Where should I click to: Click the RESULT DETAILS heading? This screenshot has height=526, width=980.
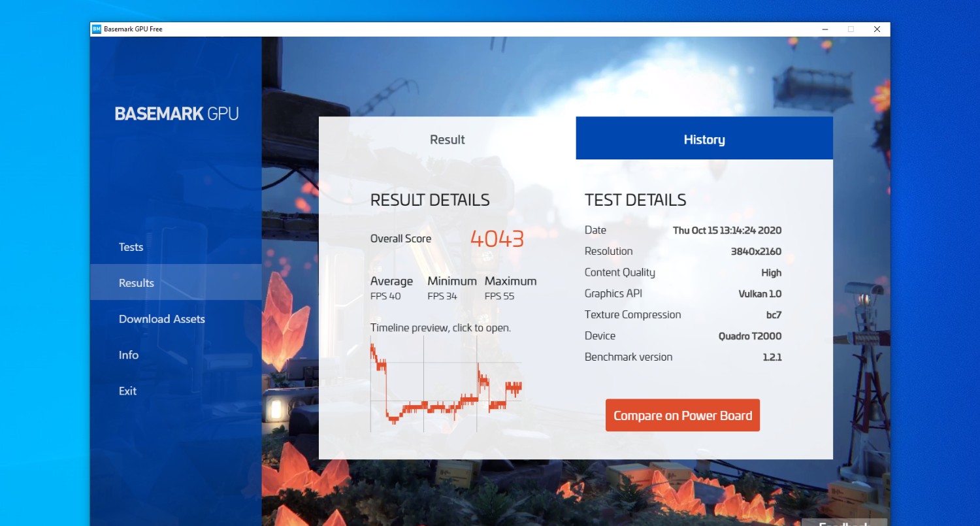(x=430, y=200)
